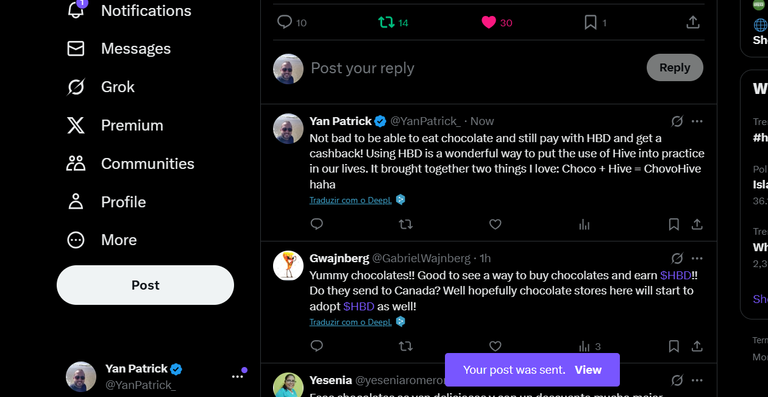This screenshot has height=397, width=768.
Task: Click the Post your reply field
Action: (475, 68)
